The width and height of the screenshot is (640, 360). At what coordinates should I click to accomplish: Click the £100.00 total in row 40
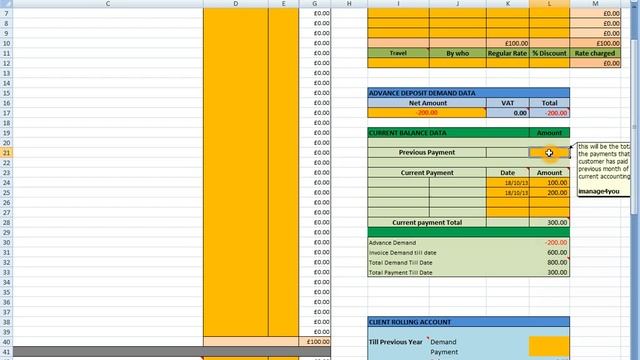click(315, 342)
